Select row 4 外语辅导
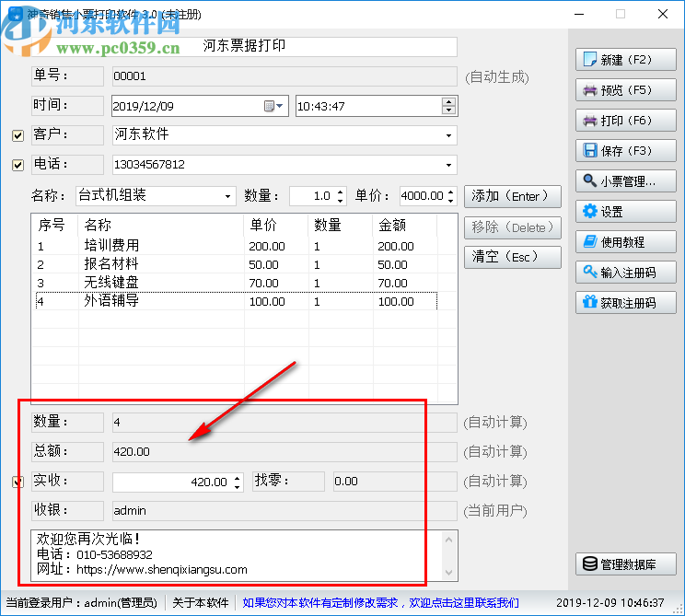The image size is (685, 616). [x=237, y=301]
